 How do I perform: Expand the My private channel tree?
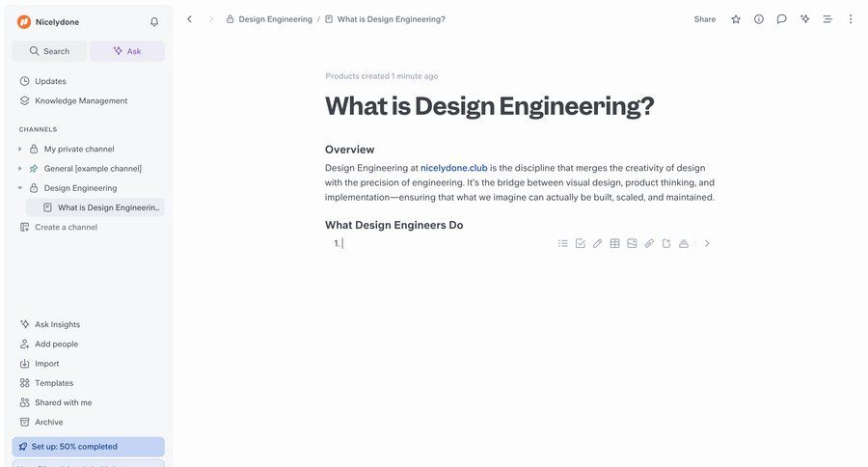tap(20, 150)
